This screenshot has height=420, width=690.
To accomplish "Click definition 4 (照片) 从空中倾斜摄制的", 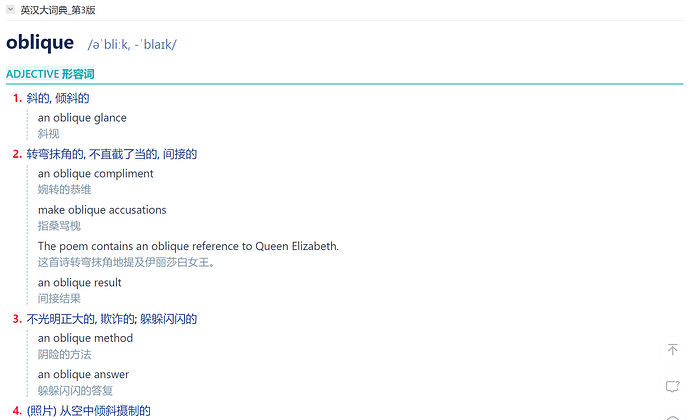I will click(x=88, y=411).
